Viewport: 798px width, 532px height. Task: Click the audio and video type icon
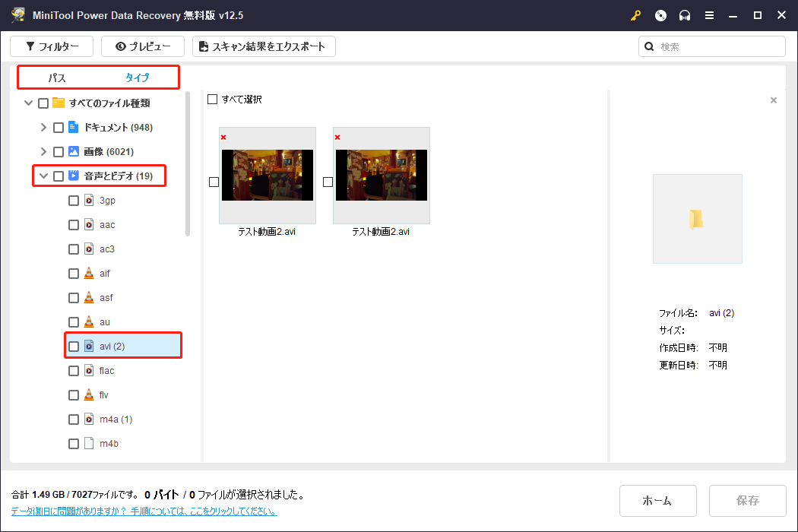74,176
